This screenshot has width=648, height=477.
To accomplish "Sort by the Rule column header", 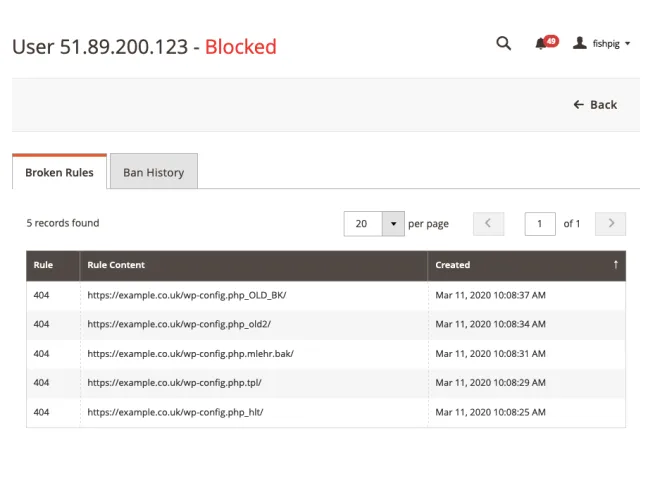I will [x=43, y=265].
